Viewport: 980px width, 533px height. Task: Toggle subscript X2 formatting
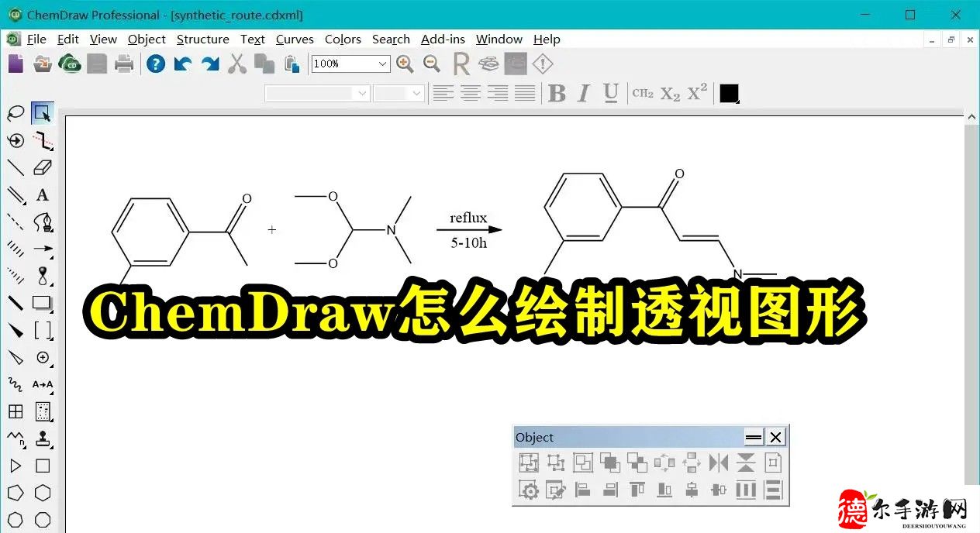tap(670, 94)
